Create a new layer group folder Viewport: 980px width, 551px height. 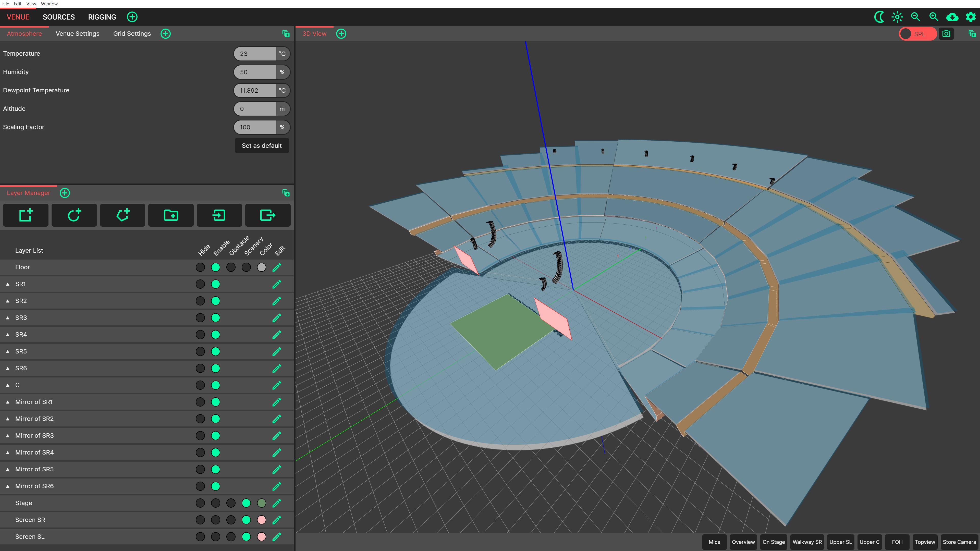pos(170,215)
